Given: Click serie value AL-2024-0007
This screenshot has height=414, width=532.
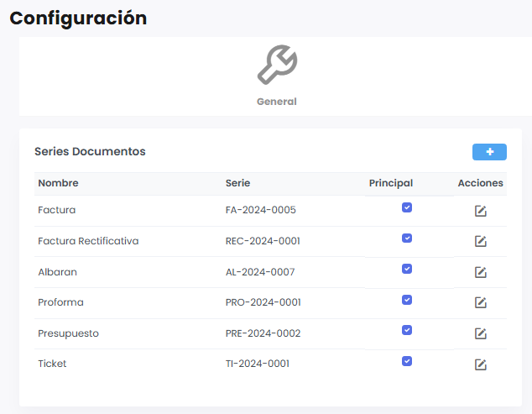Looking at the screenshot, I should (260, 272).
